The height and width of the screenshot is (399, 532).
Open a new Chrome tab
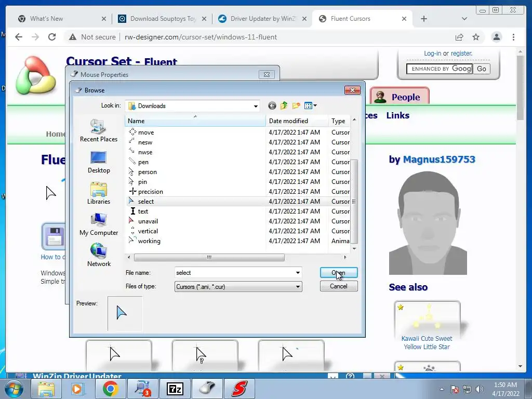[424, 19]
